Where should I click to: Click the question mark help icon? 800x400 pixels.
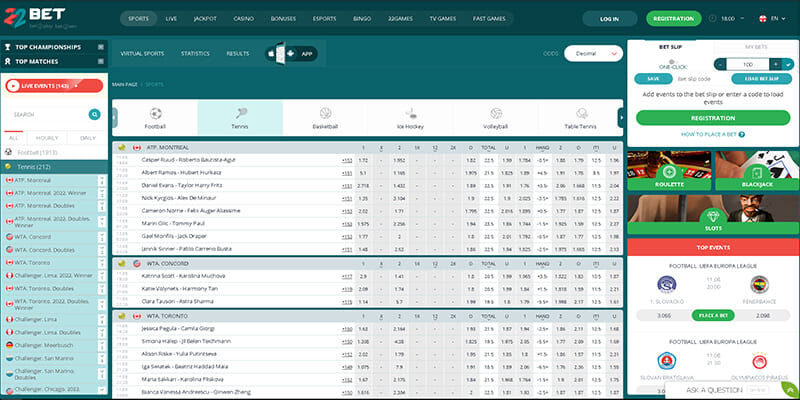(x=741, y=135)
